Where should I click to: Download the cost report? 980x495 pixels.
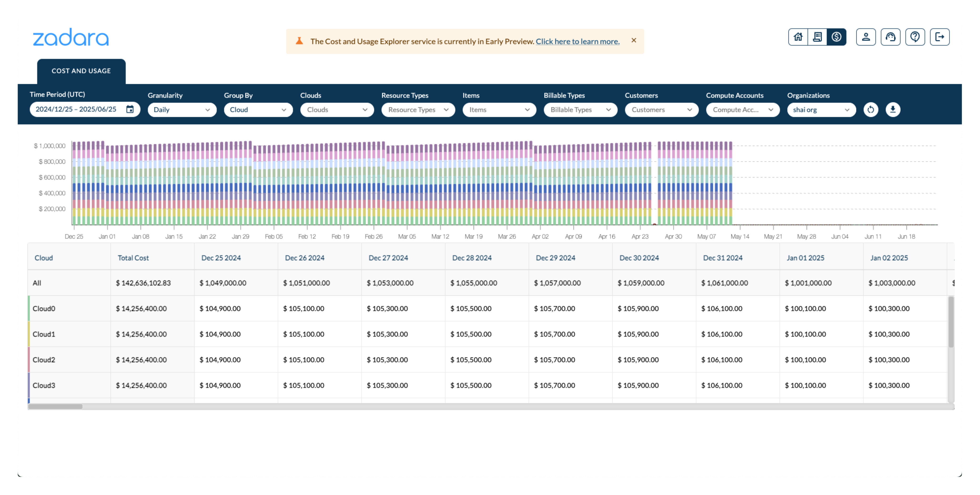pyautogui.click(x=893, y=110)
